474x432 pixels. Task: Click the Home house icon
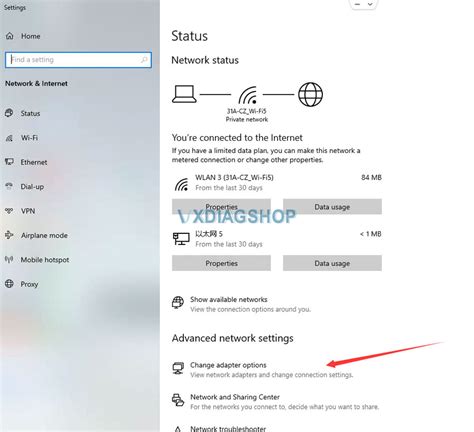pyautogui.click(x=10, y=36)
